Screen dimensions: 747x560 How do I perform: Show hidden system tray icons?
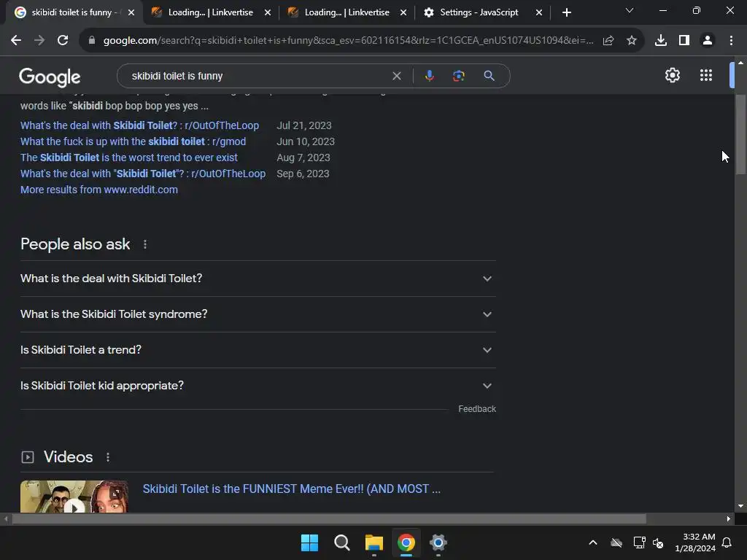pos(593,542)
